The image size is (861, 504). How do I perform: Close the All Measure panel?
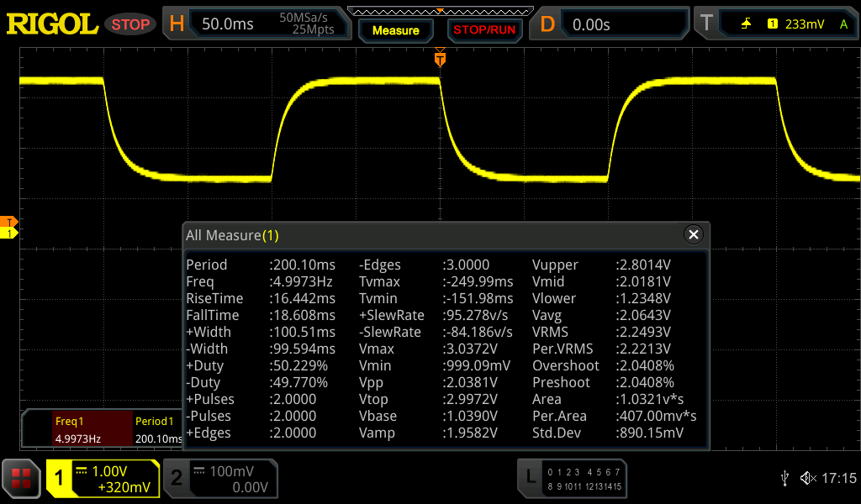(693, 235)
